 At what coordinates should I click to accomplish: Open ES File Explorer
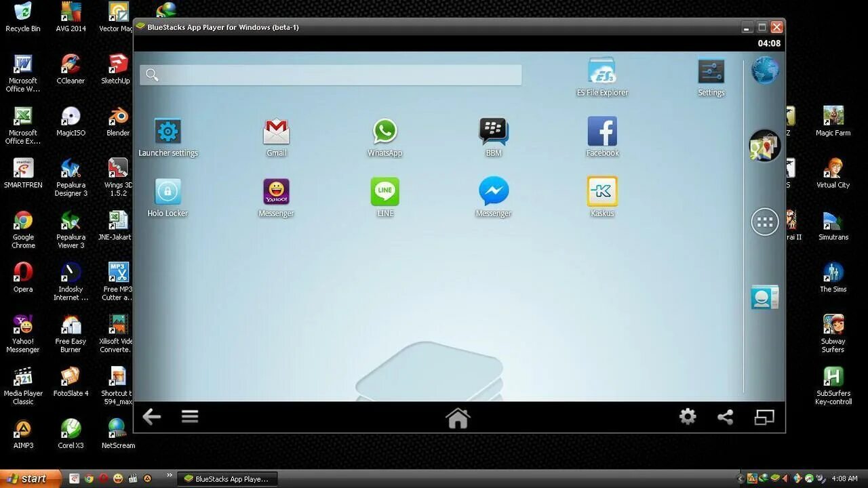tap(602, 71)
